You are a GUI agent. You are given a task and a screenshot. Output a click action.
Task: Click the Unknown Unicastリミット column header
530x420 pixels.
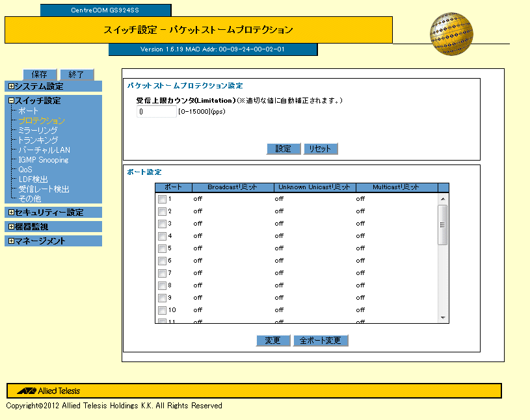coord(315,187)
